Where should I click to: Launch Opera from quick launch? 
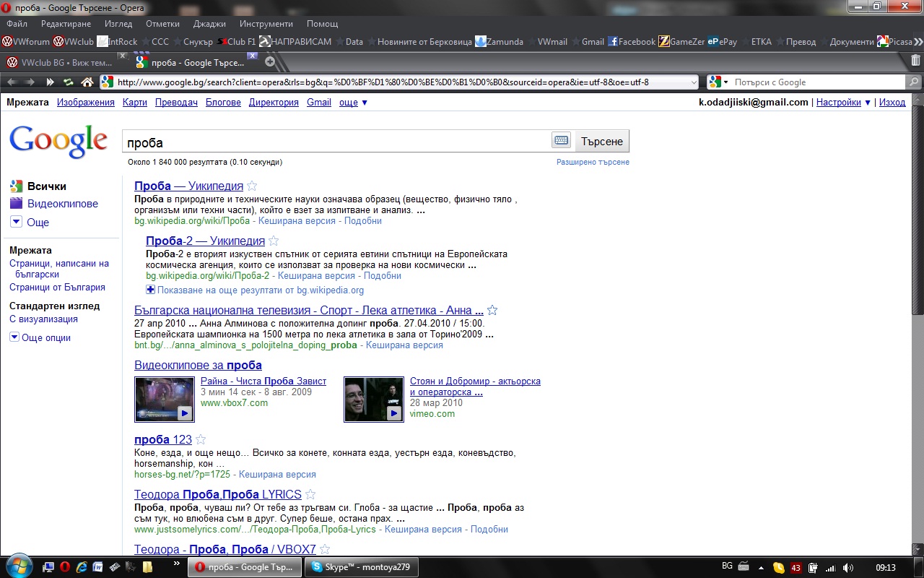pos(64,567)
